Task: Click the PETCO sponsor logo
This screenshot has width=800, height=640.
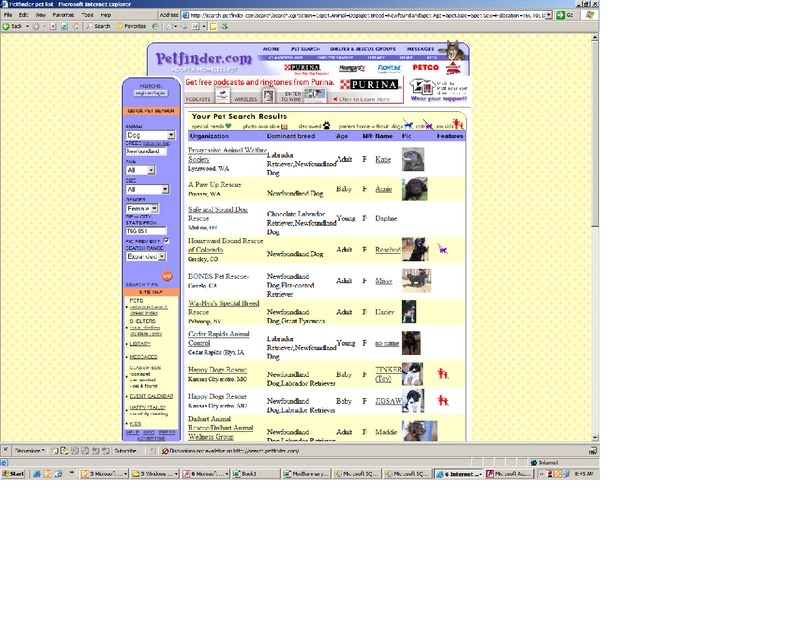Action: coord(426,66)
